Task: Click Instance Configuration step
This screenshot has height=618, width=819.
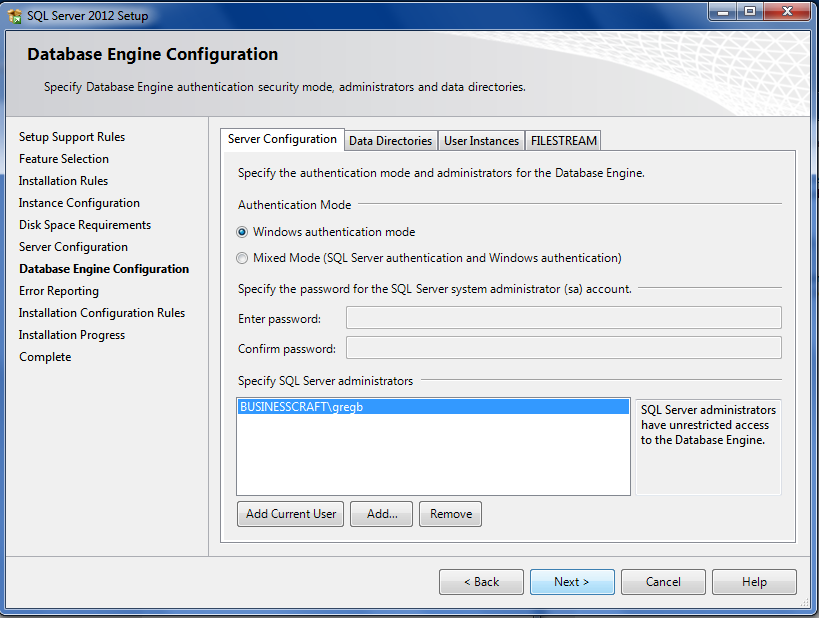Action: point(79,203)
